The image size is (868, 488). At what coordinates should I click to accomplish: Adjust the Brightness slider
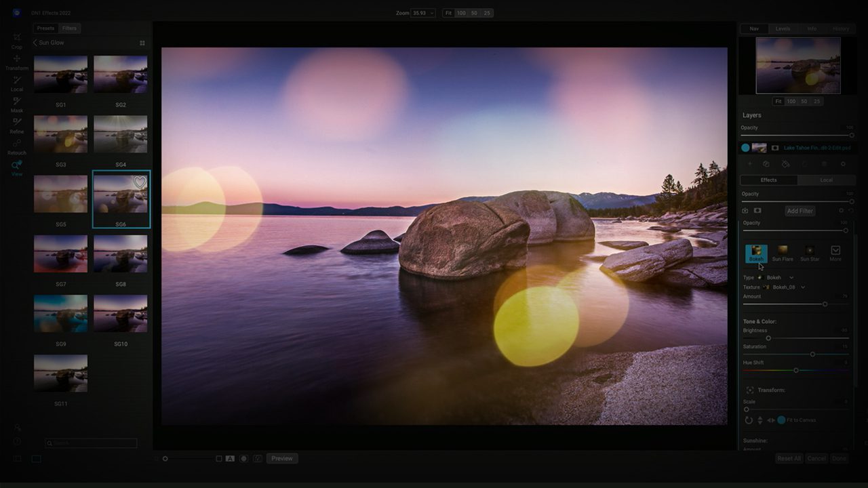796,338
